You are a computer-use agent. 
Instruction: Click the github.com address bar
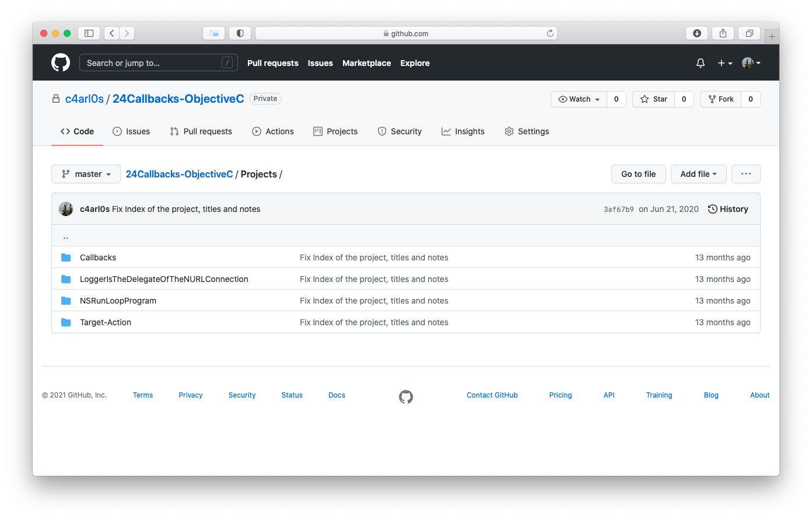pos(406,33)
